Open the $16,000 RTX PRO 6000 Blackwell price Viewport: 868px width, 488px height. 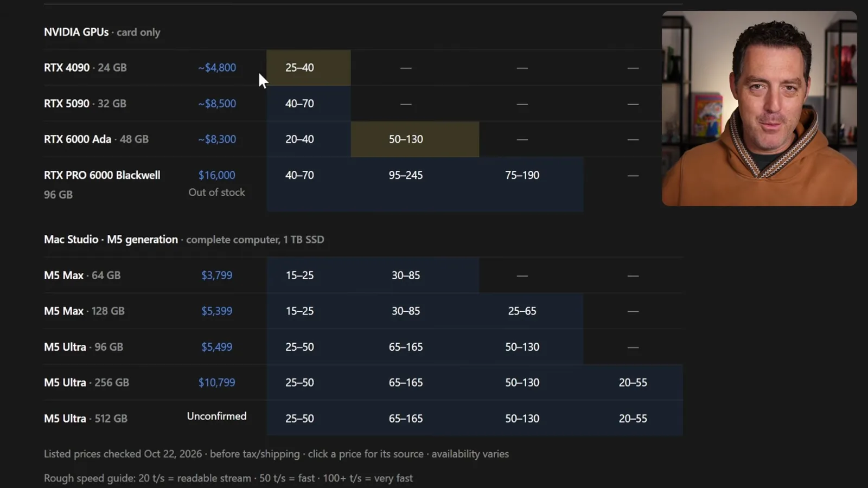tap(217, 175)
